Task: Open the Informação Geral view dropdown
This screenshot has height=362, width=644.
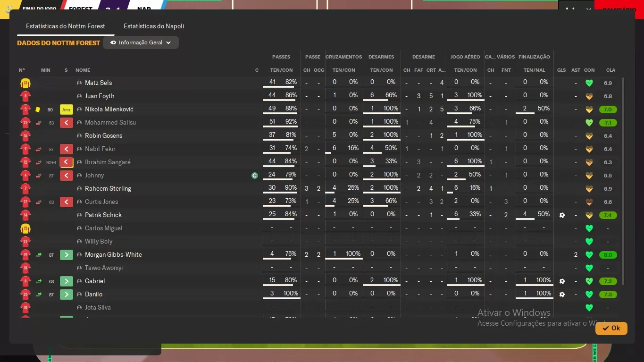Action: (x=141, y=42)
